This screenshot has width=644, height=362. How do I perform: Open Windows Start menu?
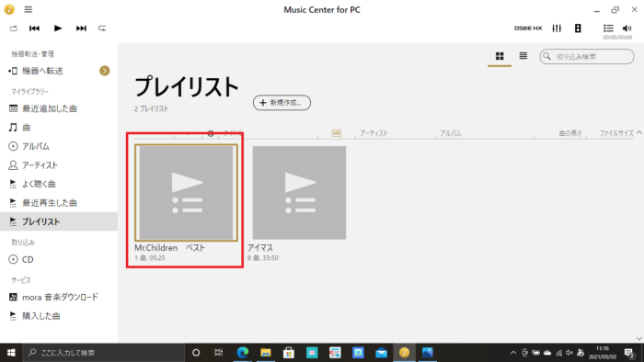[x=11, y=353]
